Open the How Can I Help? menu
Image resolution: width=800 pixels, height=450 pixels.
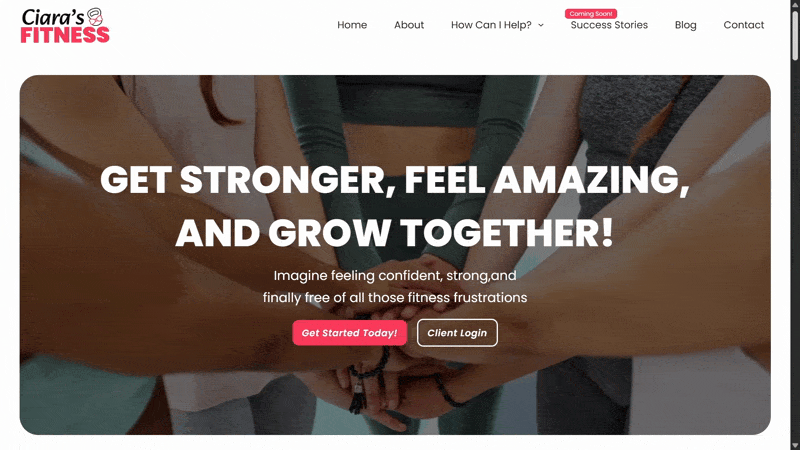[x=491, y=25]
